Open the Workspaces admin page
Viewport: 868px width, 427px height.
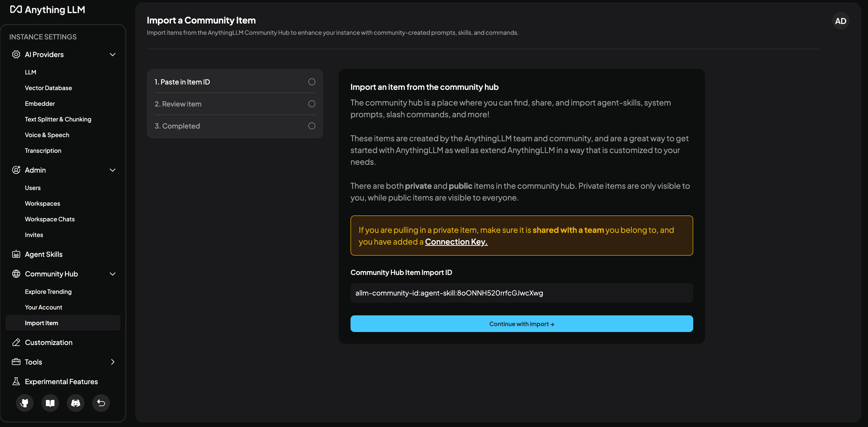pyautogui.click(x=42, y=203)
